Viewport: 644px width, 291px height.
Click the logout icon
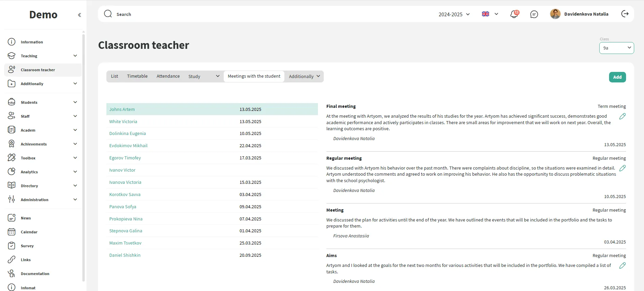(x=625, y=14)
